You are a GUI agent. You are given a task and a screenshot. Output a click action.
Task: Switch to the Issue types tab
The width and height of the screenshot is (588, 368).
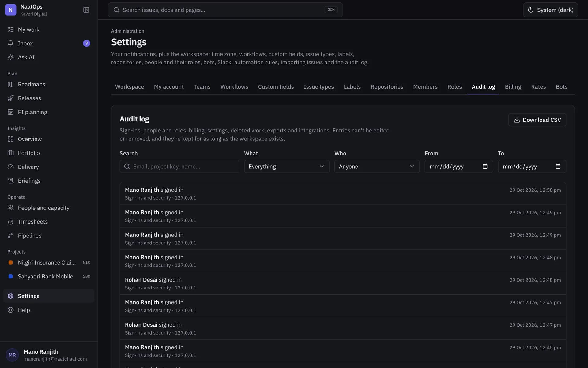(x=319, y=87)
